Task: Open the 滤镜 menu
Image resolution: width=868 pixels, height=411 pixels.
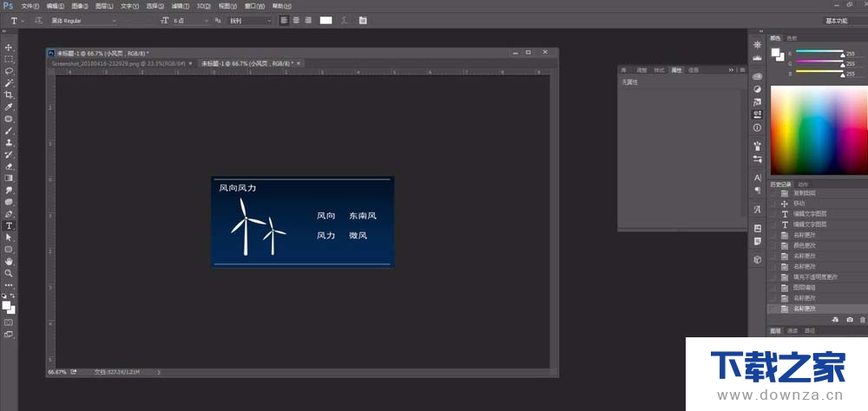Action: [180, 6]
